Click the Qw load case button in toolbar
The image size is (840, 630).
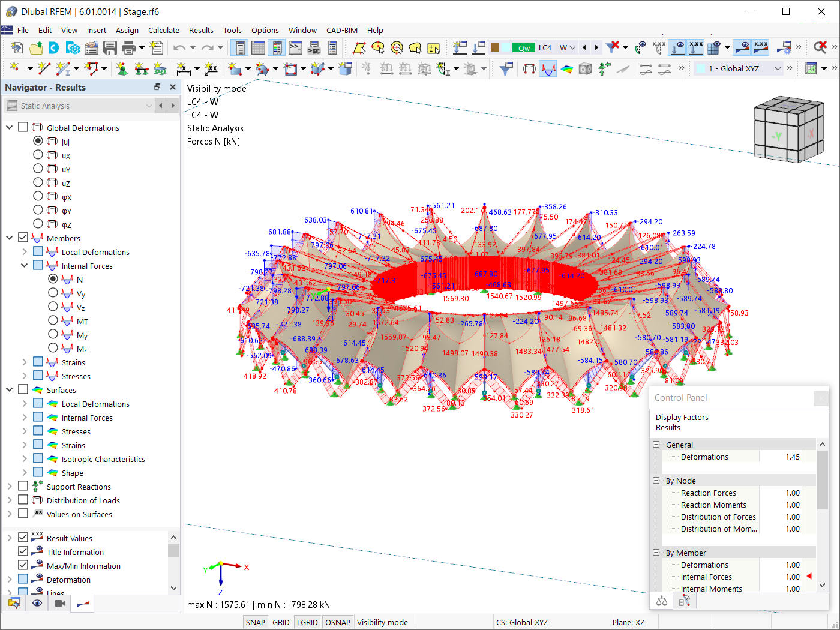click(x=523, y=47)
